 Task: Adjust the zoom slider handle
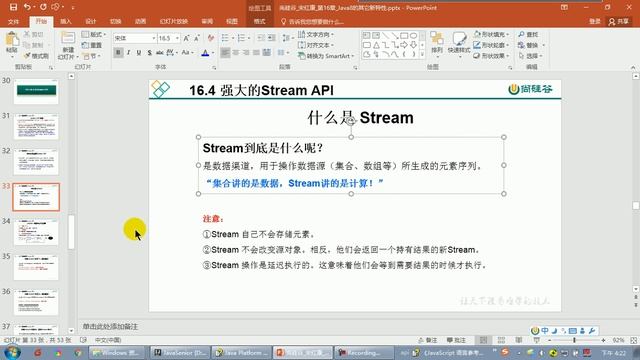pos(574,340)
